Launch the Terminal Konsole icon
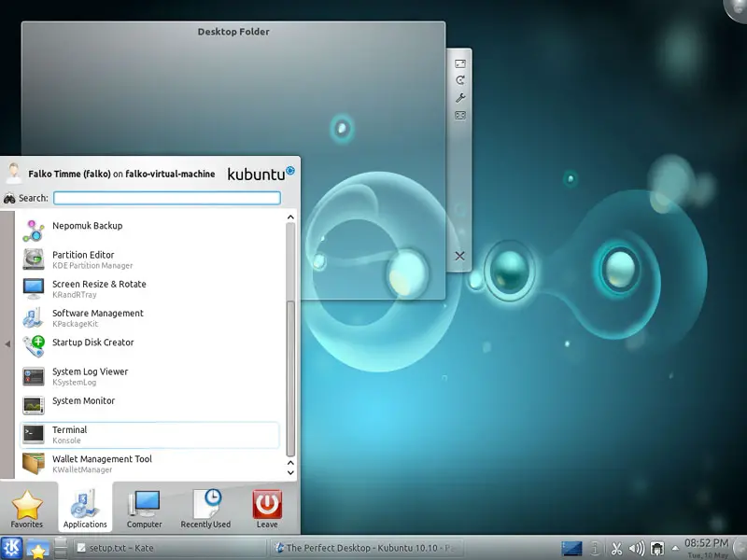 coord(34,434)
